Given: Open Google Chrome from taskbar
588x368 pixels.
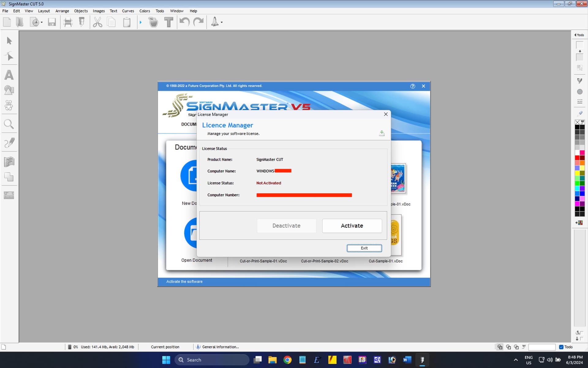Looking at the screenshot, I should pyautogui.click(x=287, y=360).
